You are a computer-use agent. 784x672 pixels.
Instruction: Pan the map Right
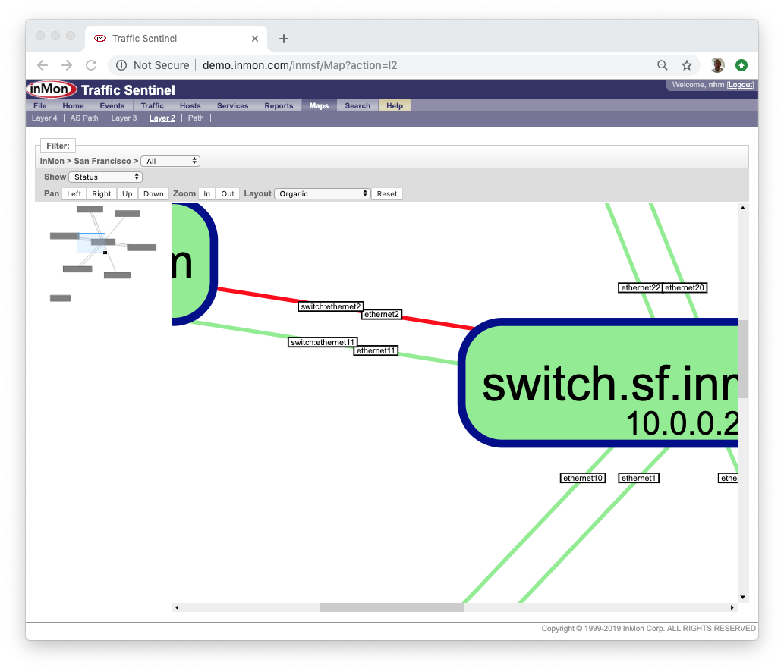102,194
